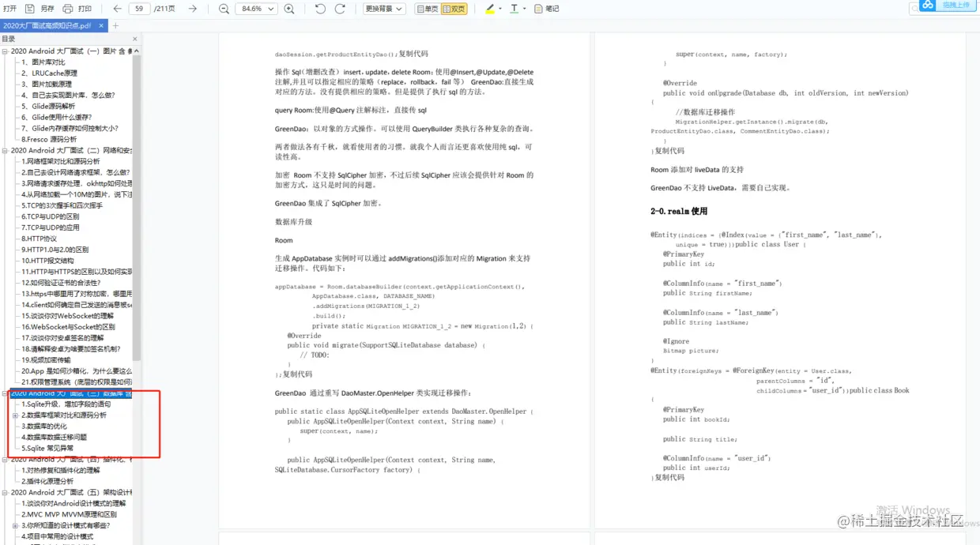Image resolution: width=980 pixels, height=545 pixels.
Task: Collapse the 大厂面试（三）数据库 tree node
Action: coord(5,393)
